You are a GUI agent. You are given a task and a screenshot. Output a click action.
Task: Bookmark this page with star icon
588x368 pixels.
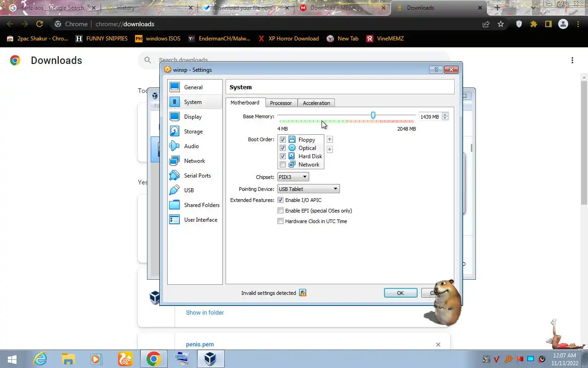click(501, 24)
